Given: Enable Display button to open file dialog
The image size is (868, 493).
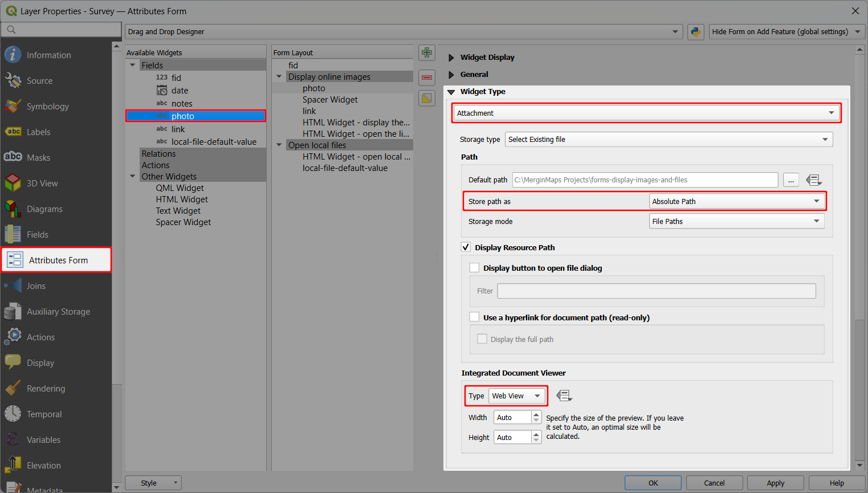Looking at the screenshot, I should [474, 267].
